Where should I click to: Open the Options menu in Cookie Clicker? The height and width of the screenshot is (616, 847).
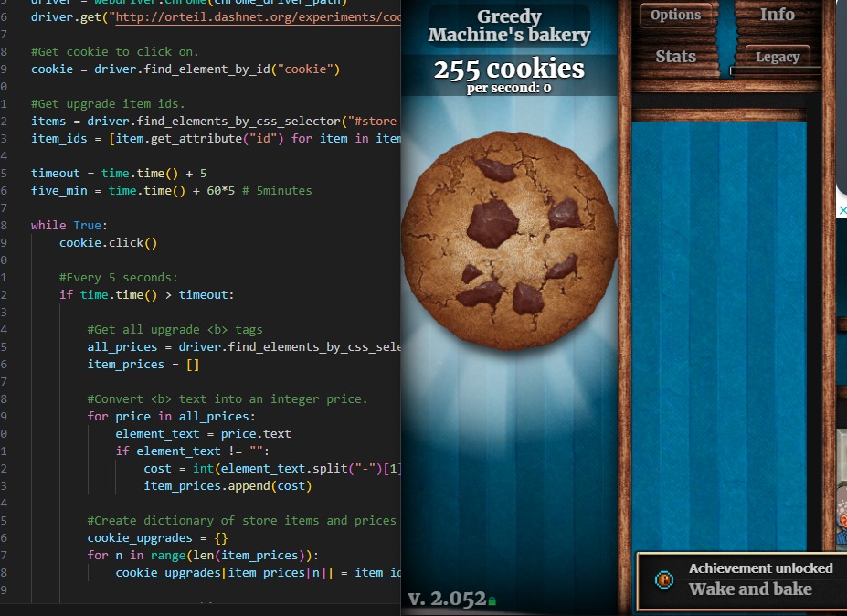[x=676, y=16]
